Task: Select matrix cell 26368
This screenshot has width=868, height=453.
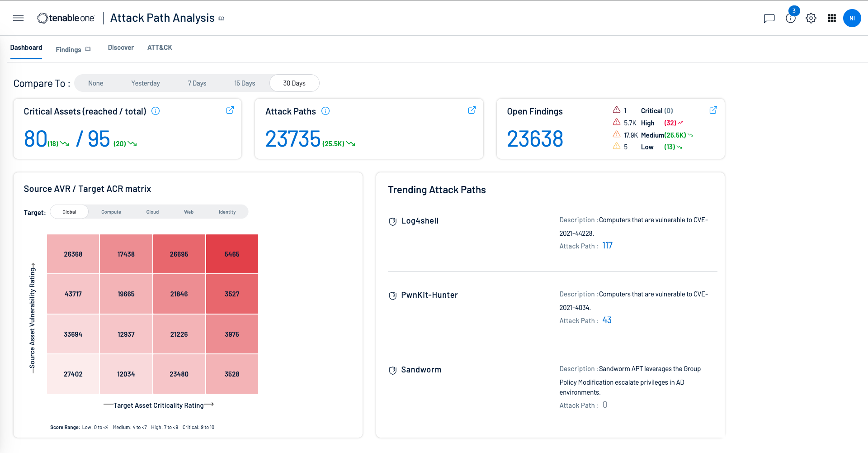Action: point(73,254)
